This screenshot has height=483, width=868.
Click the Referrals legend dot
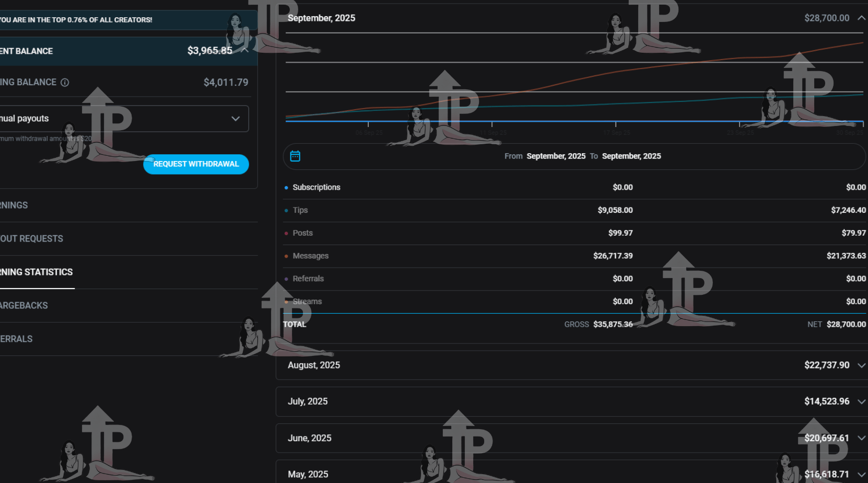(x=286, y=279)
